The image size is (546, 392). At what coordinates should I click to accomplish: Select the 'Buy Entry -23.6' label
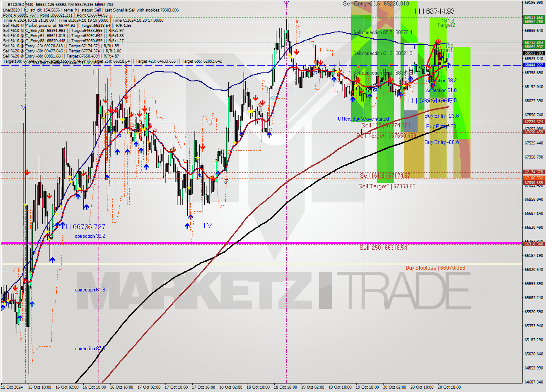441,116
